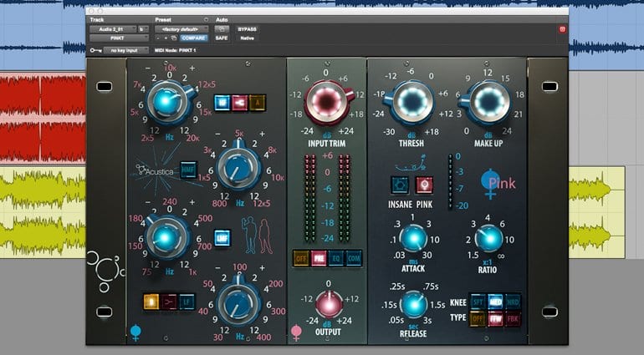Image resolution: width=644 pixels, height=355 pixels.
Task: Click the red waveform clip in the track behind
Action: pyautogui.click(x=43, y=119)
